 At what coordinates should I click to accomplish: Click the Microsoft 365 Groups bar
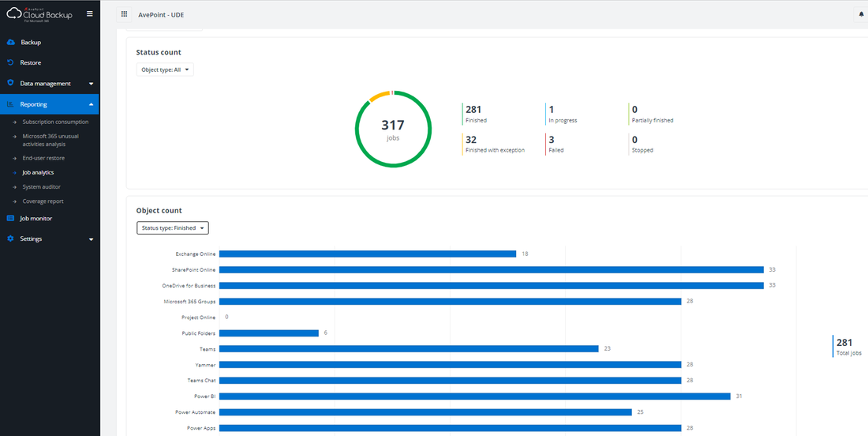click(450, 302)
